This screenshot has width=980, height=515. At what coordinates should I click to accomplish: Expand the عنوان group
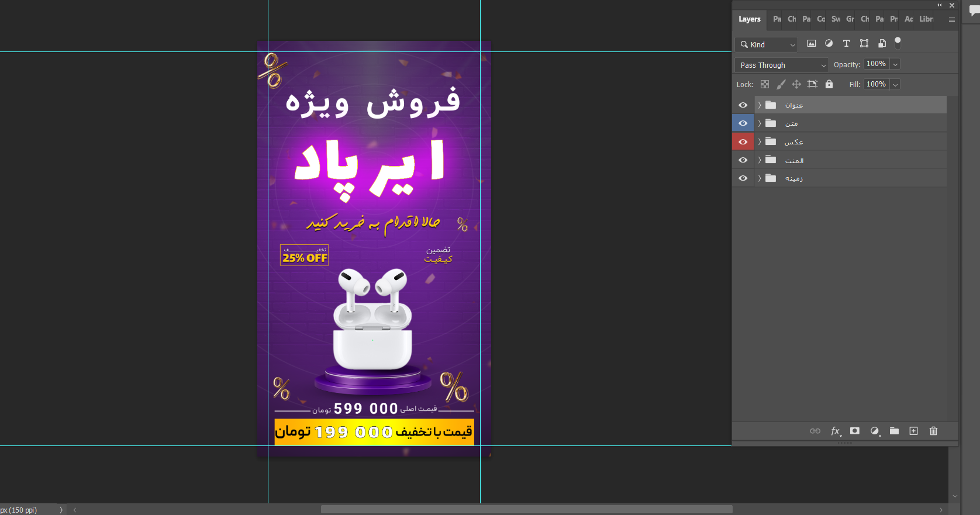click(x=760, y=105)
